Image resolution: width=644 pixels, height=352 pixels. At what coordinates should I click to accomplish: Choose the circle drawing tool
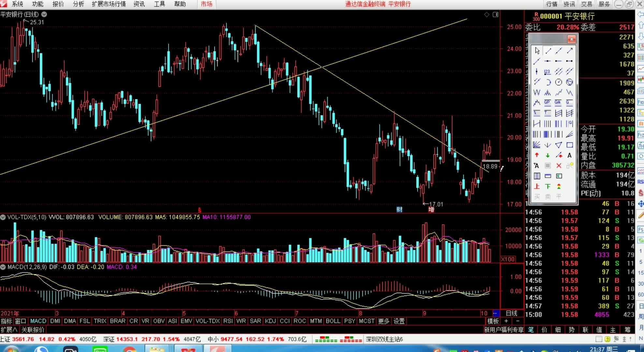point(559,82)
